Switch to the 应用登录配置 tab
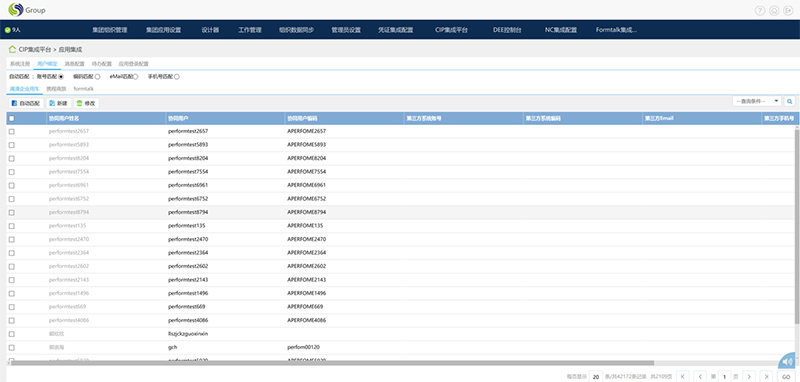The width and height of the screenshot is (800, 382). 133,64
